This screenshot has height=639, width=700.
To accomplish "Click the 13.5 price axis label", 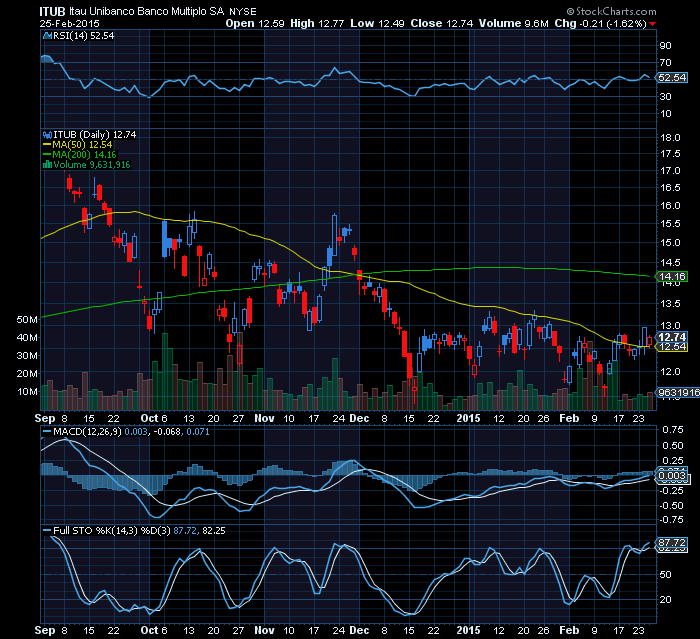I will pyautogui.click(x=670, y=304).
